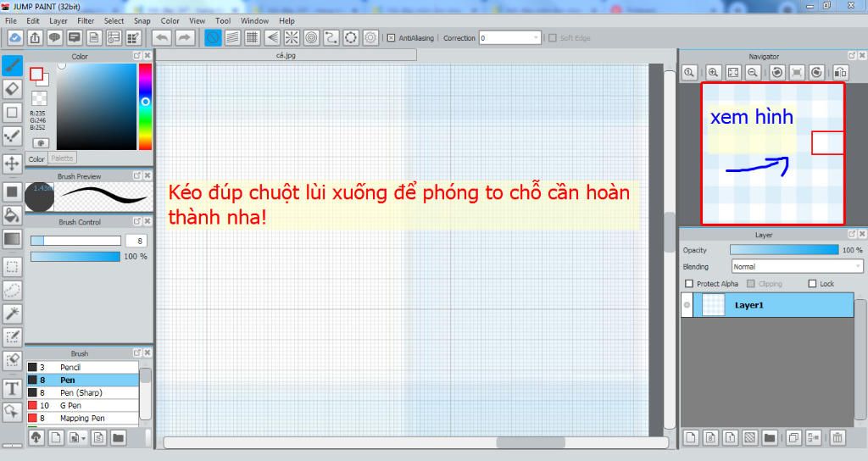Enable the layer Lock checkbox
This screenshot has width=868, height=461.
[812, 283]
